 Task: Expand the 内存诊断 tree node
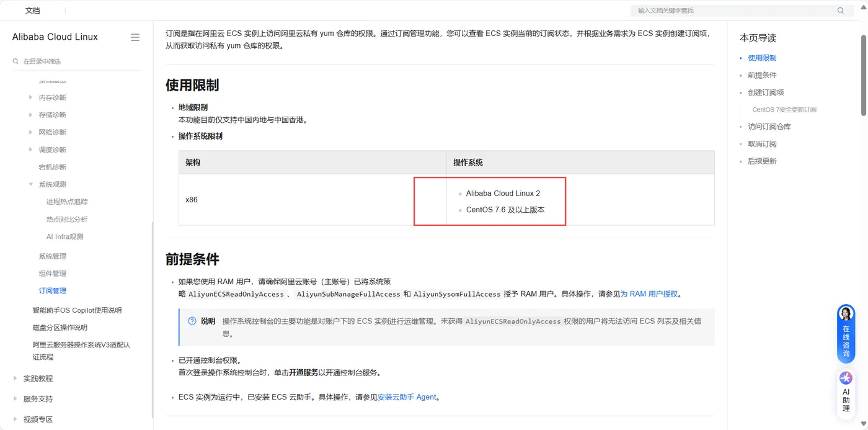[31, 97]
